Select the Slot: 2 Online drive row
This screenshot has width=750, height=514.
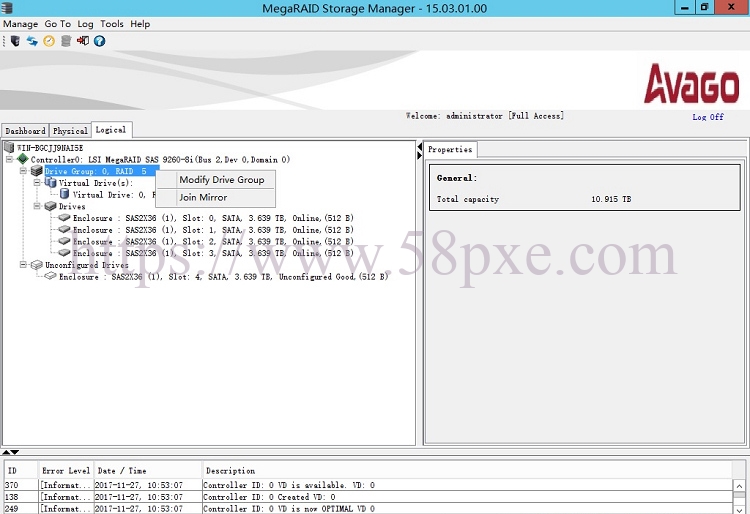[213, 241]
